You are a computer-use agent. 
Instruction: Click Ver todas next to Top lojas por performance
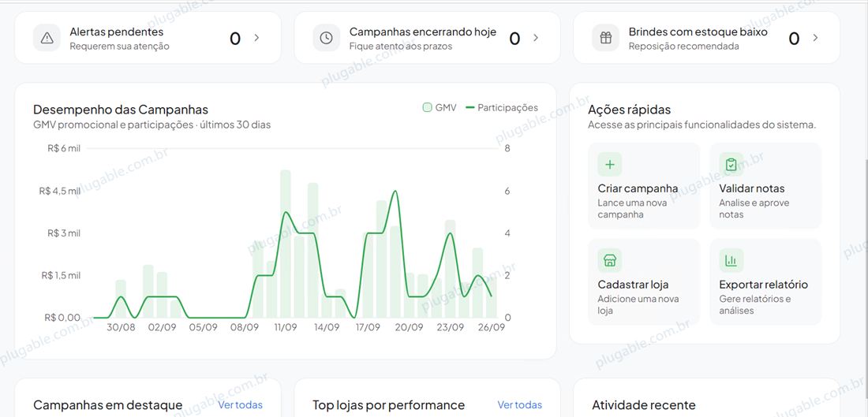tap(520, 405)
